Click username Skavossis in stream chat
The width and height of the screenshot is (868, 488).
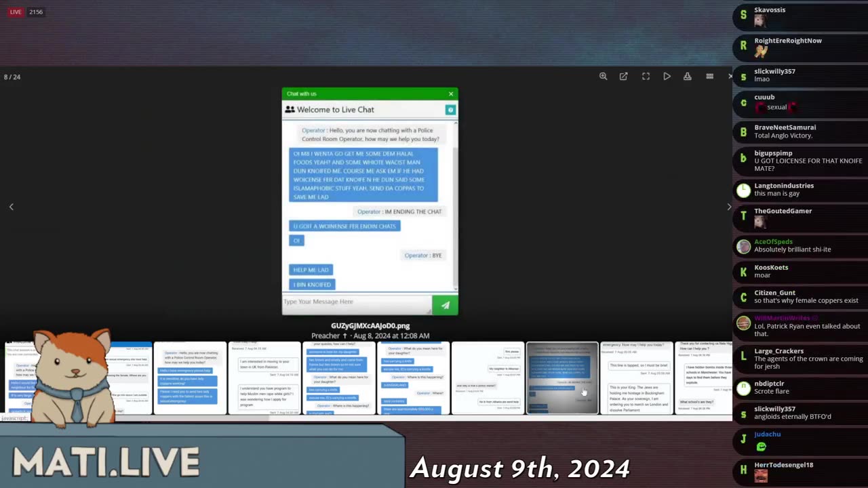(x=770, y=10)
